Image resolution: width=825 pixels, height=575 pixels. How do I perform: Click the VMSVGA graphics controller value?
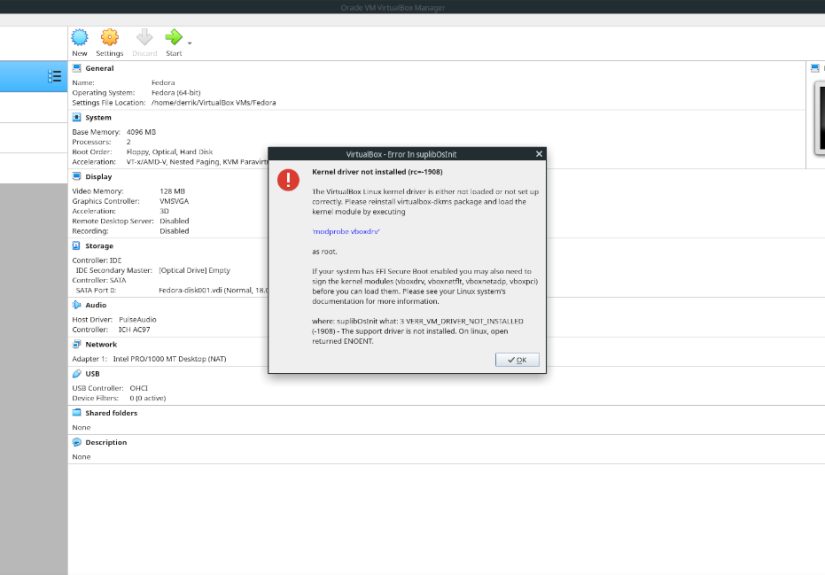(x=174, y=201)
